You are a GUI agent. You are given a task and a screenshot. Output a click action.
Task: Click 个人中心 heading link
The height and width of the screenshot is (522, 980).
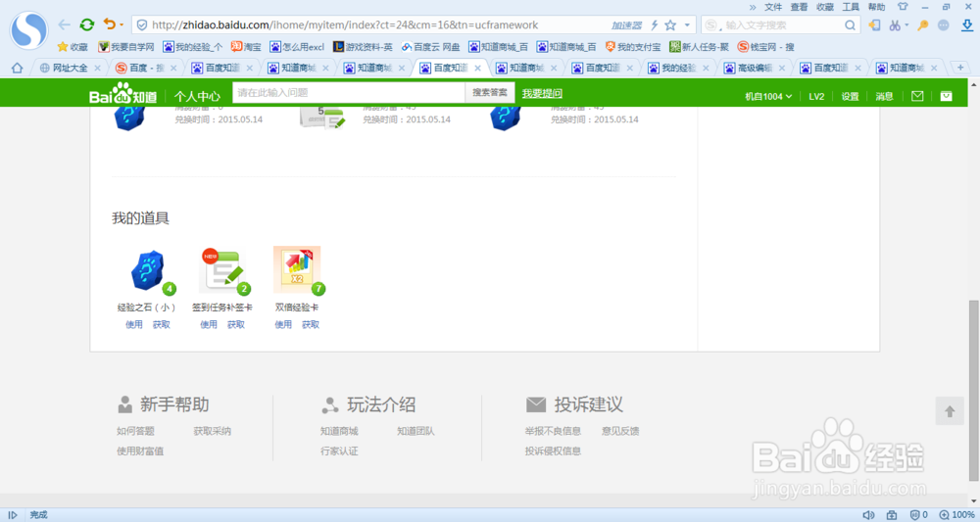pos(197,96)
